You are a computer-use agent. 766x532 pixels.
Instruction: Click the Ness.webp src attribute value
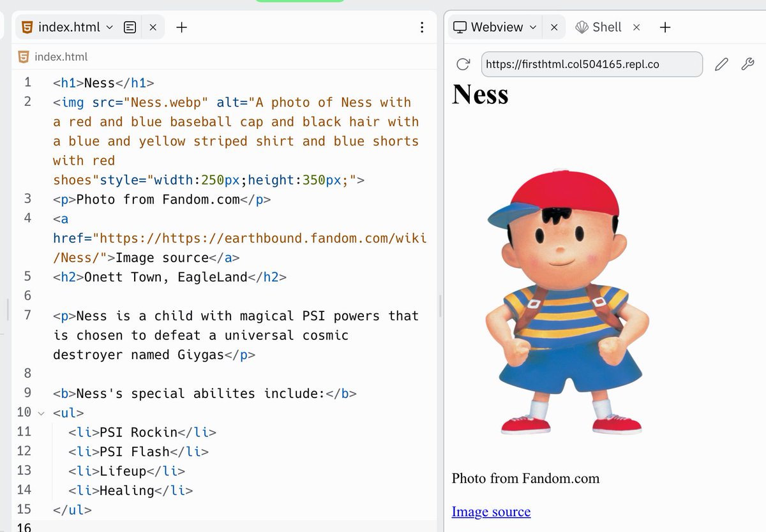click(166, 102)
